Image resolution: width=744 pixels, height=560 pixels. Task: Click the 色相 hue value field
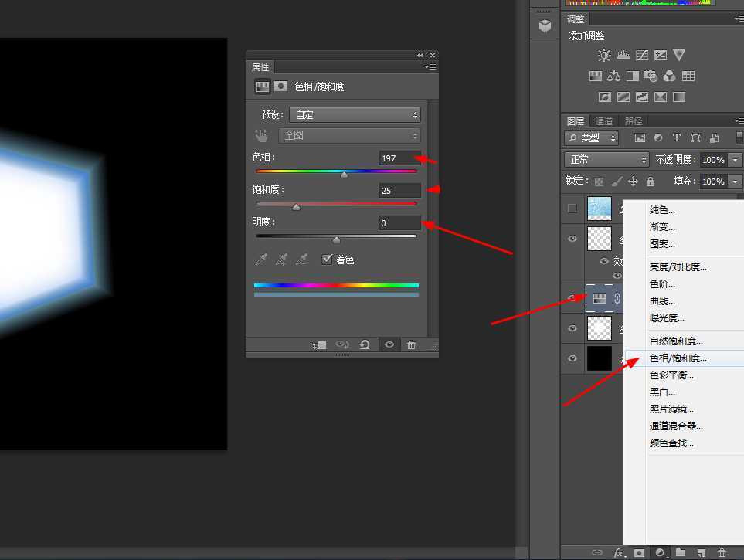[399, 158]
